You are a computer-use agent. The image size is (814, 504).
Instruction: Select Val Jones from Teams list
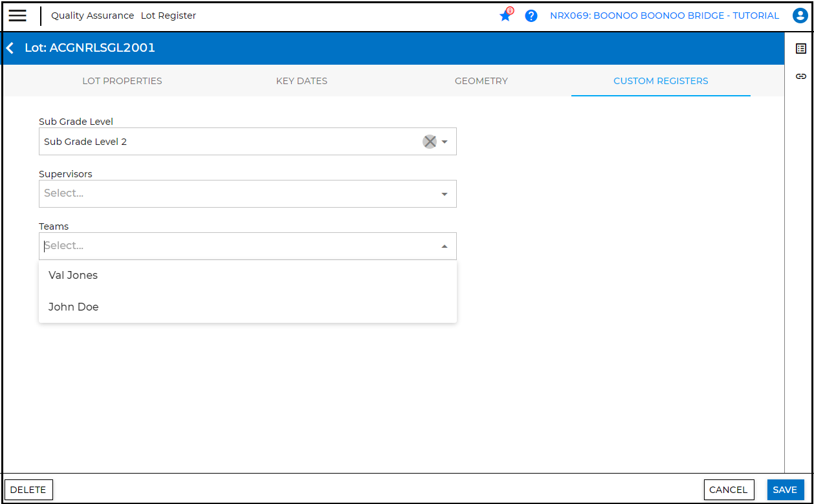point(73,275)
